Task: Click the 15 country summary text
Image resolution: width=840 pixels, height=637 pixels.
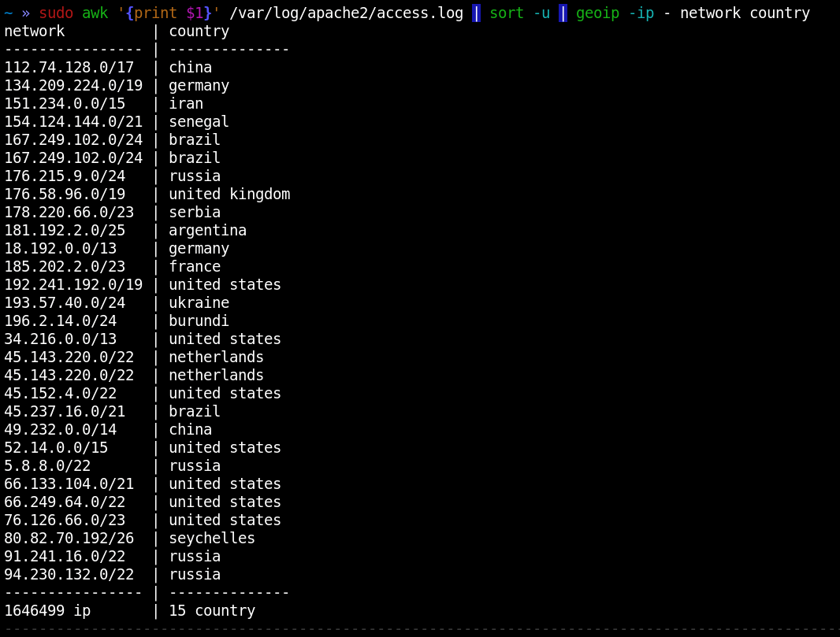Action: [x=212, y=610]
